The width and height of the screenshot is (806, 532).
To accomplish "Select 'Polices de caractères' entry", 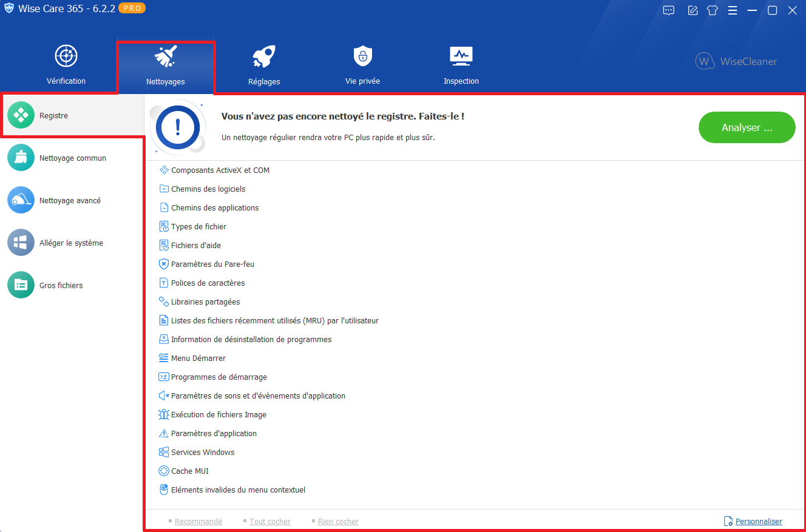I will pyautogui.click(x=208, y=283).
